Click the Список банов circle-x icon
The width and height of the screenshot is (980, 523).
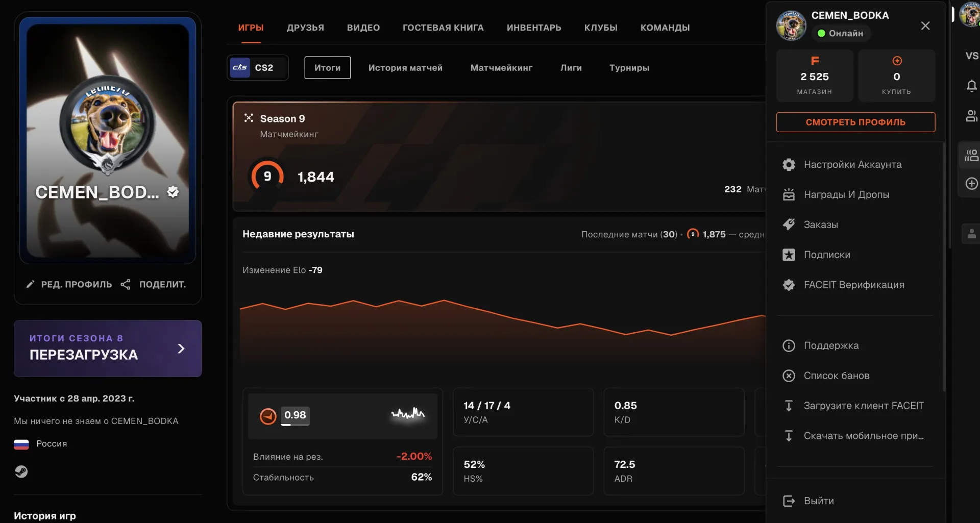tap(789, 376)
